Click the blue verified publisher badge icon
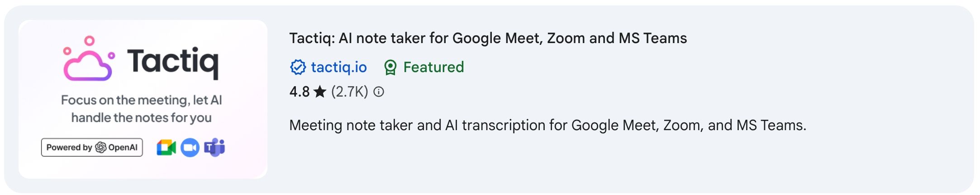The height and width of the screenshot is (195, 980). 298,67
